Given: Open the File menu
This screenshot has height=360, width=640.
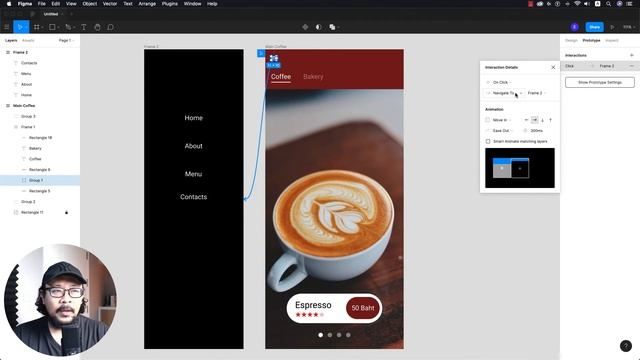Looking at the screenshot, I should coord(42,4).
